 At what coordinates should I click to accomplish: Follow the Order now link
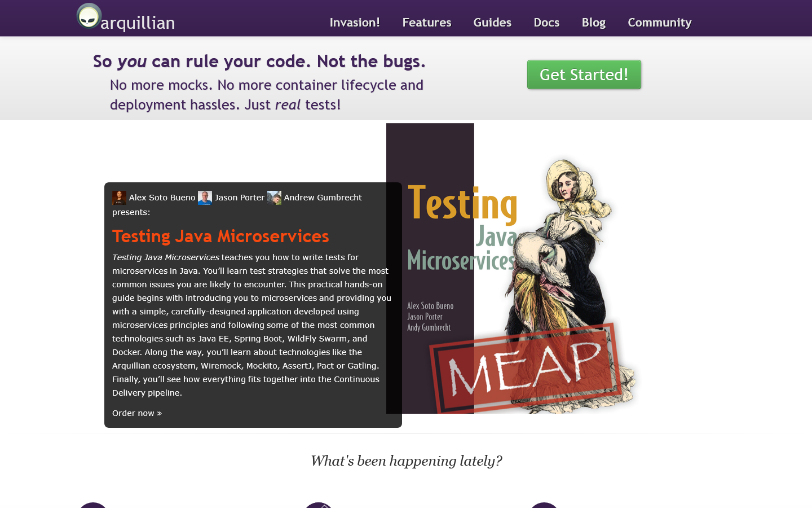pos(137,413)
